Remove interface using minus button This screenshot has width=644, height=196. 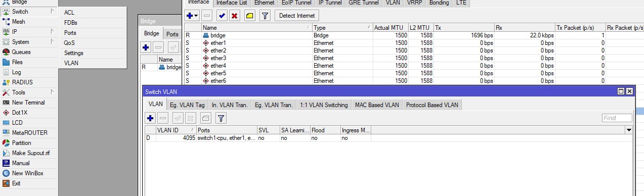coord(207,16)
